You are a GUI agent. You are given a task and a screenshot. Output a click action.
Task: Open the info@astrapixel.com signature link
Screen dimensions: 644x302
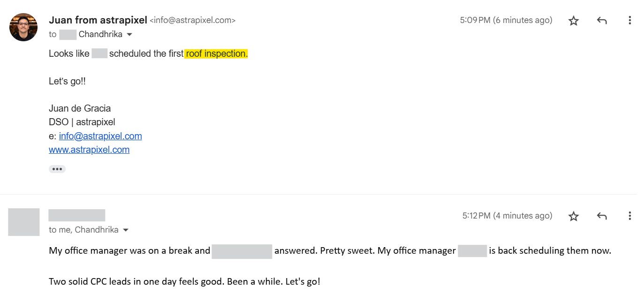[x=100, y=136]
